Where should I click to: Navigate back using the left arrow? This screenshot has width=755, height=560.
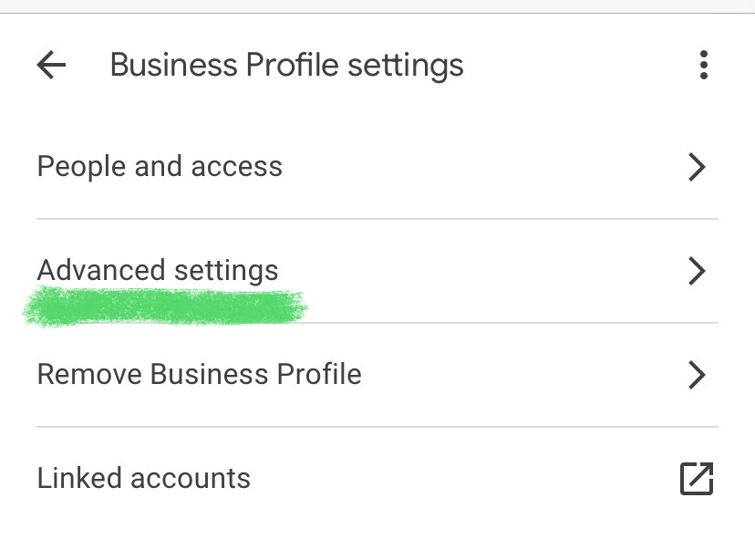tap(50, 65)
